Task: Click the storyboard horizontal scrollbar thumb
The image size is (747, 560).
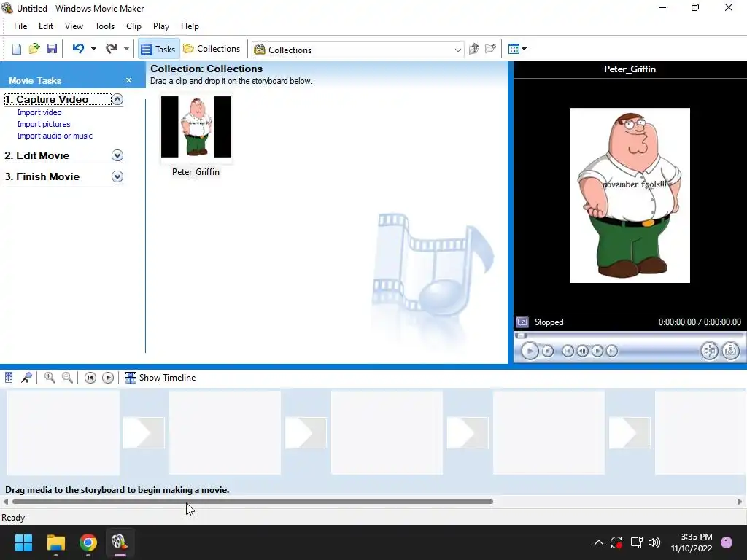Action: [252, 502]
